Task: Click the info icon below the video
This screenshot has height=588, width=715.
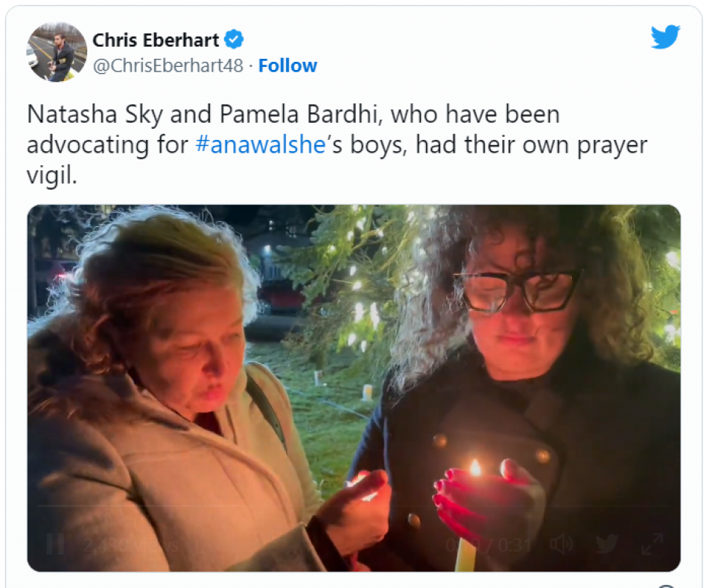Action: click(x=666, y=585)
